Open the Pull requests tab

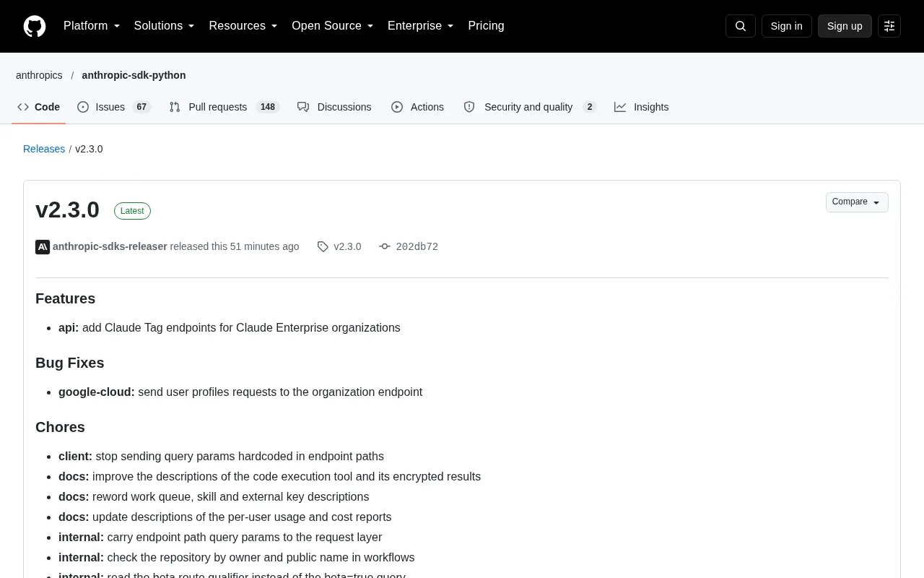(x=225, y=107)
